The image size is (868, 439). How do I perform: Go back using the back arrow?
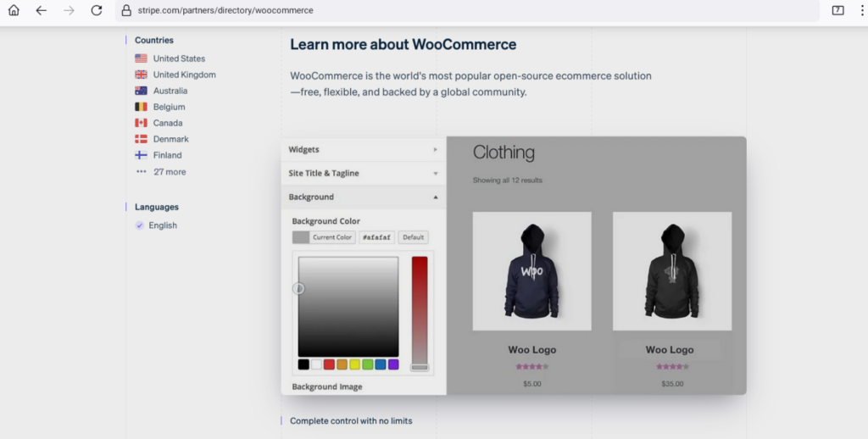pos(41,10)
